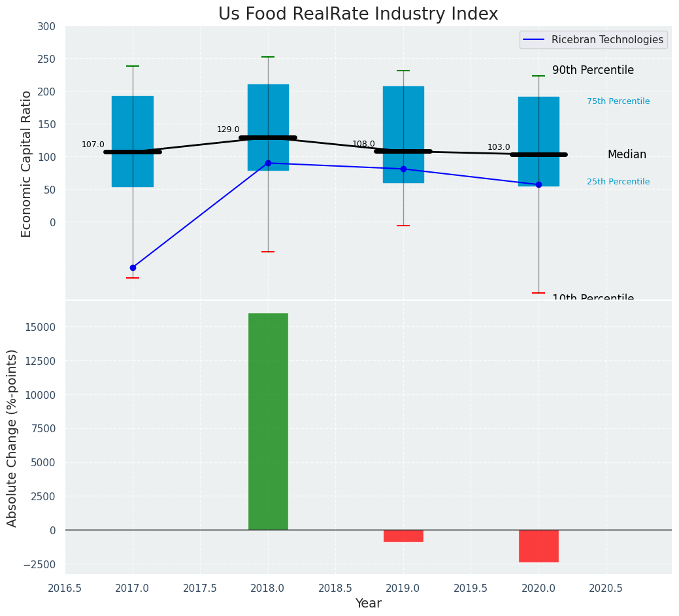This screenshot has width=679, height=616.
Task: Click the median value '107.0'
Action: [x=93, y=145]
